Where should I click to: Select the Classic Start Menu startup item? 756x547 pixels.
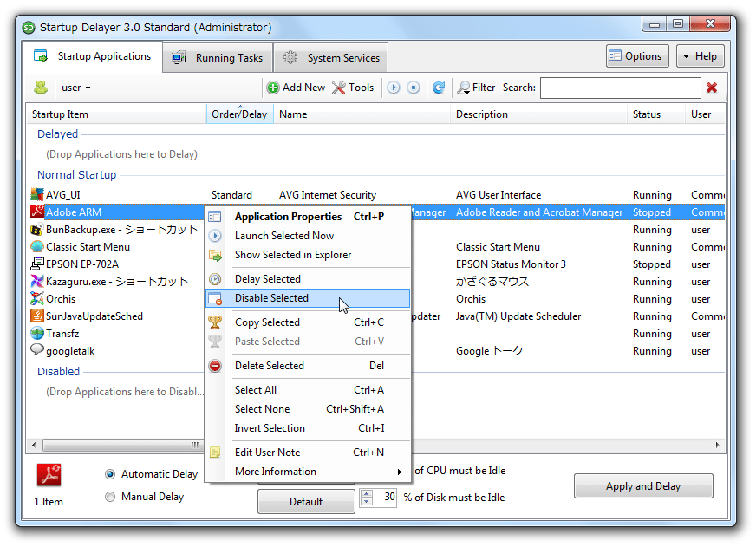[88, 247]
